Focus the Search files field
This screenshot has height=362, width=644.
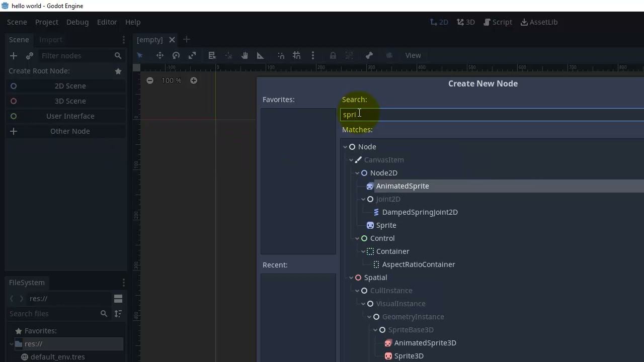point(58,314)
